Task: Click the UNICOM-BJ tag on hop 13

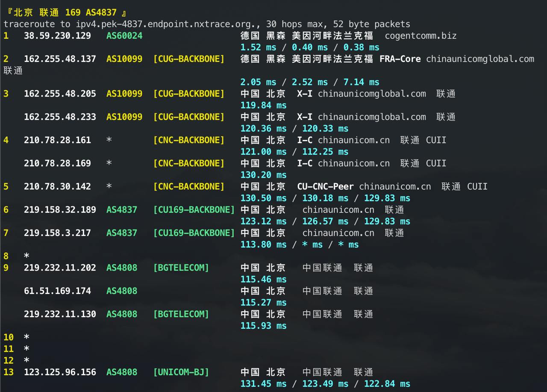Action: point(181,372)
